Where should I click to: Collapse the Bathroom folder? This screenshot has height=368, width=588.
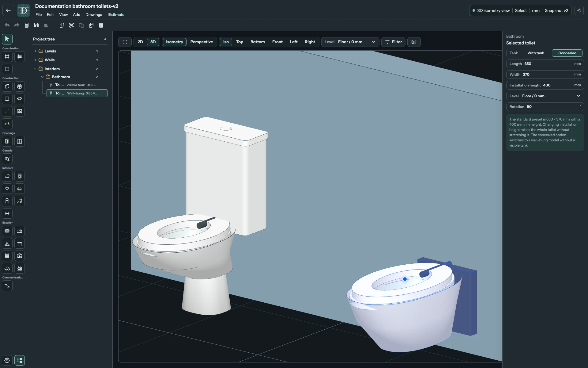click(43, 77)
